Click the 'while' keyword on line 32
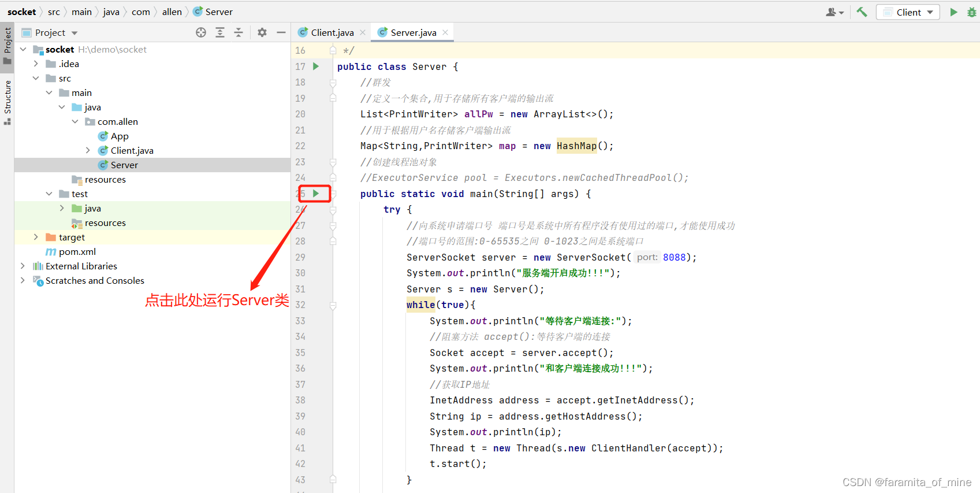980x493 pixels. (420, 305)
